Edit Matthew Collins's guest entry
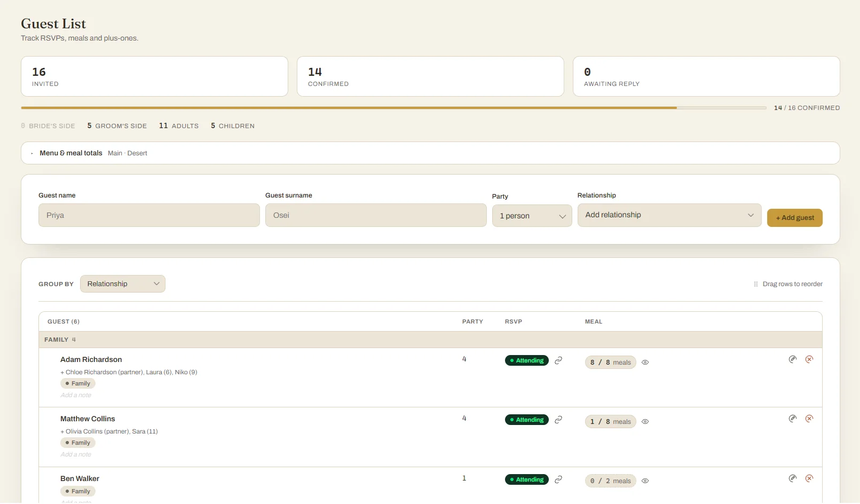This screenshot has height=504, width=860. coord(793,419)
